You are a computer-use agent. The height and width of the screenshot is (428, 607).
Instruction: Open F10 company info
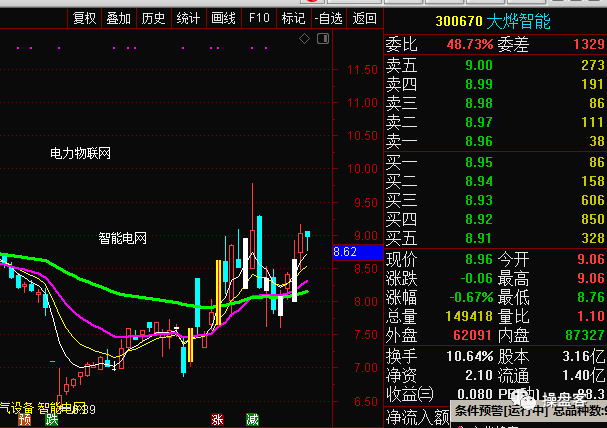point(259,18)
